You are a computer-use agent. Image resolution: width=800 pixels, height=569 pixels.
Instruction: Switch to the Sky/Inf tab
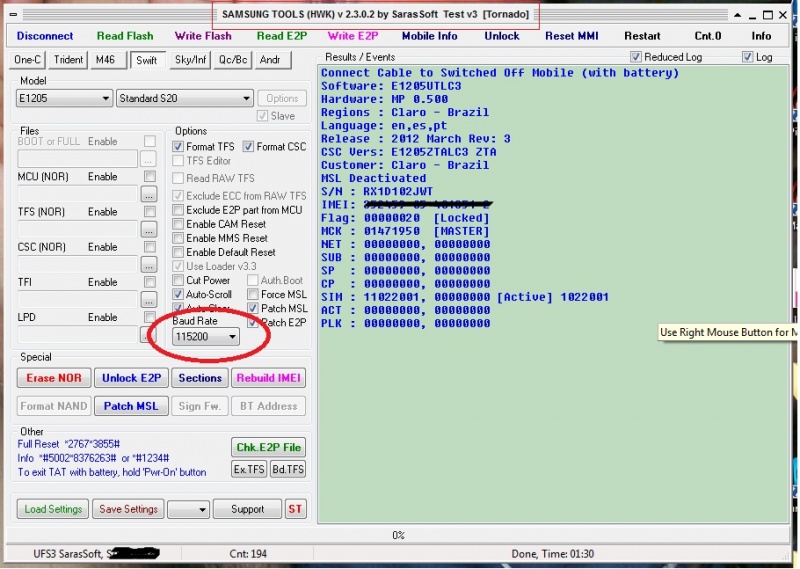189,61
